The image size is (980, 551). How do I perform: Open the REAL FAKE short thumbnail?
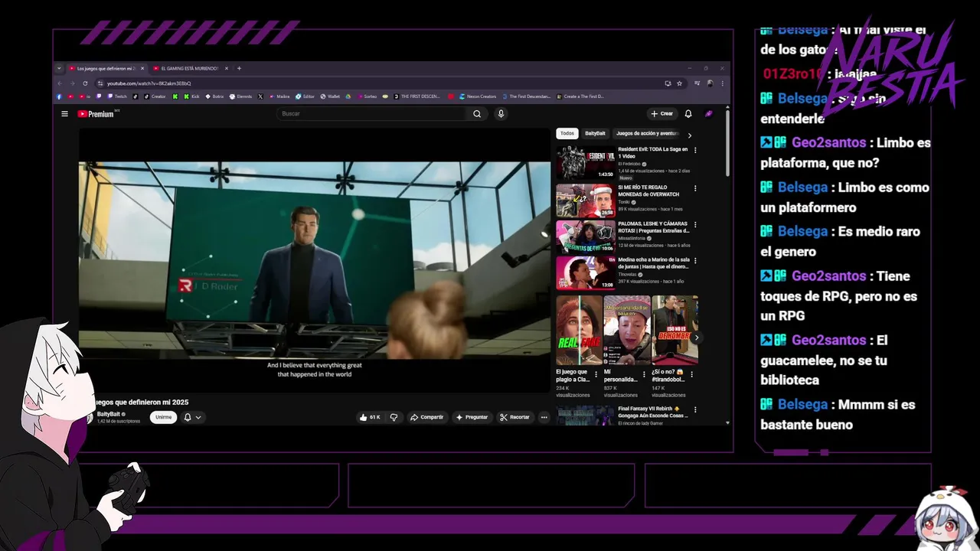(579, 331)
